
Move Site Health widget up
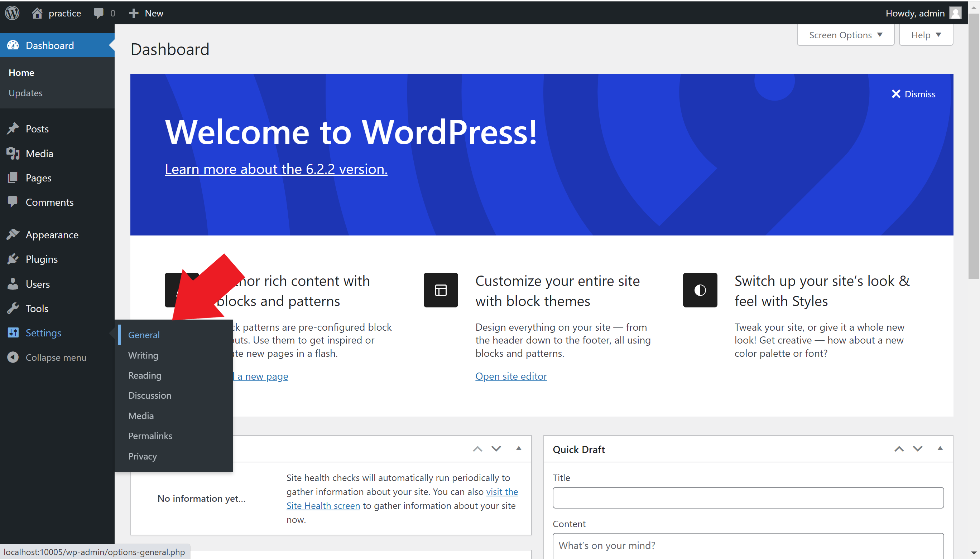pyautogui.click(x=477, y=449)
